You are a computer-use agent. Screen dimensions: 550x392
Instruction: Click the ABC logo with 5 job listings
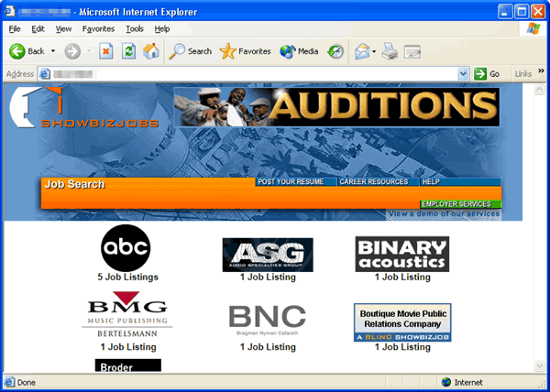point(126,245)
